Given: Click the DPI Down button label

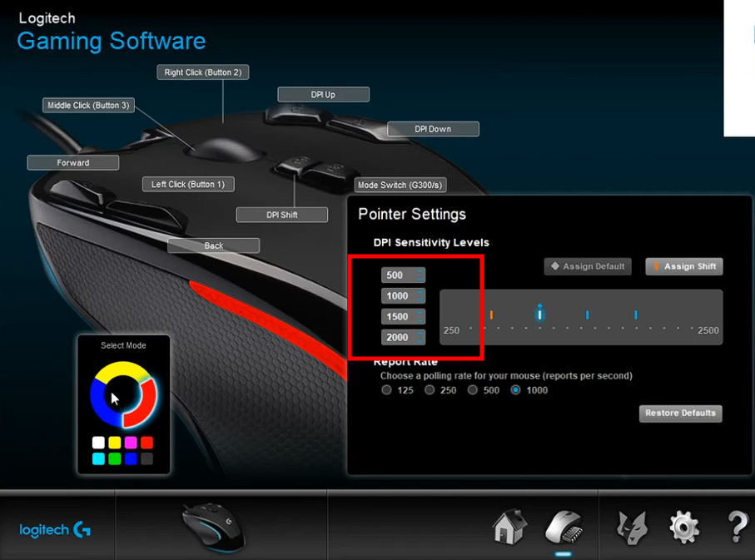Looking at the screenshot, I should 433,129.
